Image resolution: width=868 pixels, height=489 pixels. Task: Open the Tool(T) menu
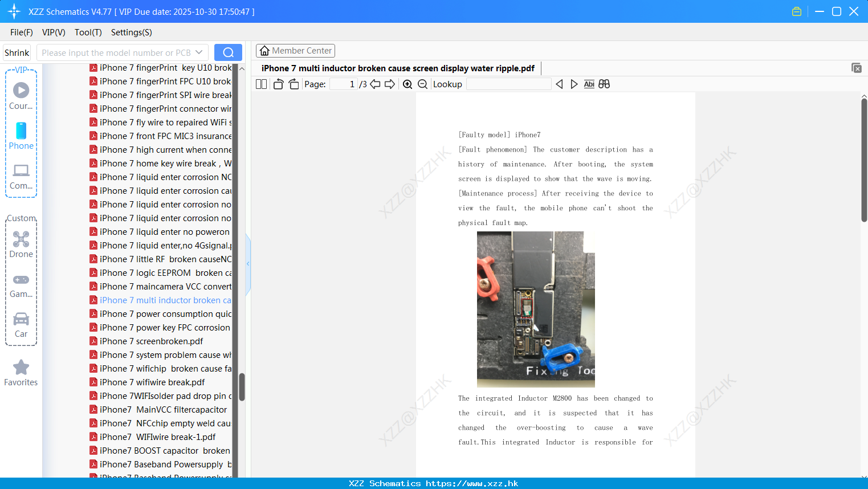point(88,32)
